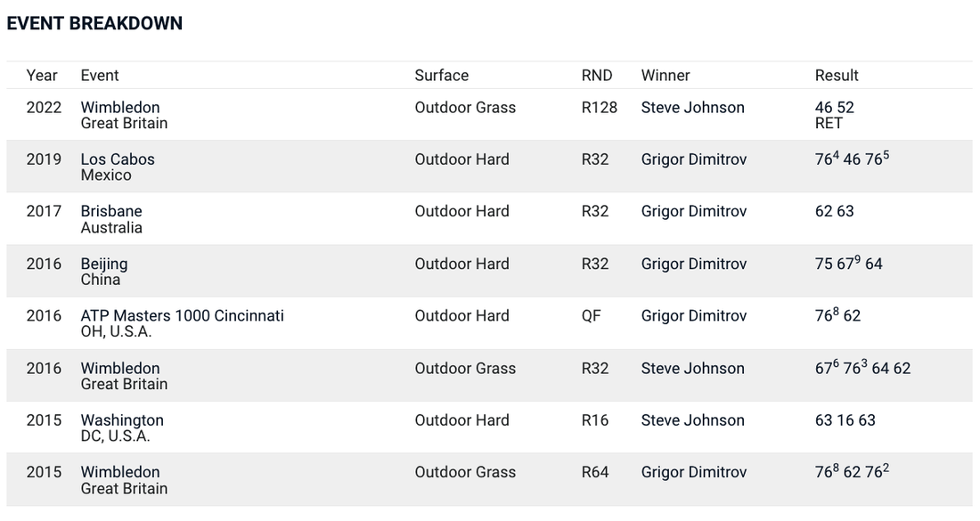Screen dimensions: 980x521
Task: Click the Surface column header
Action: (x=441, y=76)
